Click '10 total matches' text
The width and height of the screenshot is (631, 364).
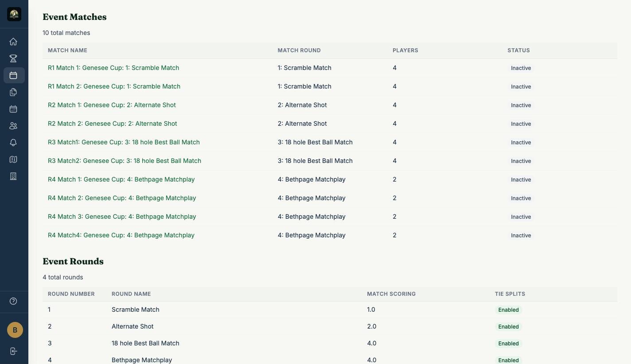[66, 33]
